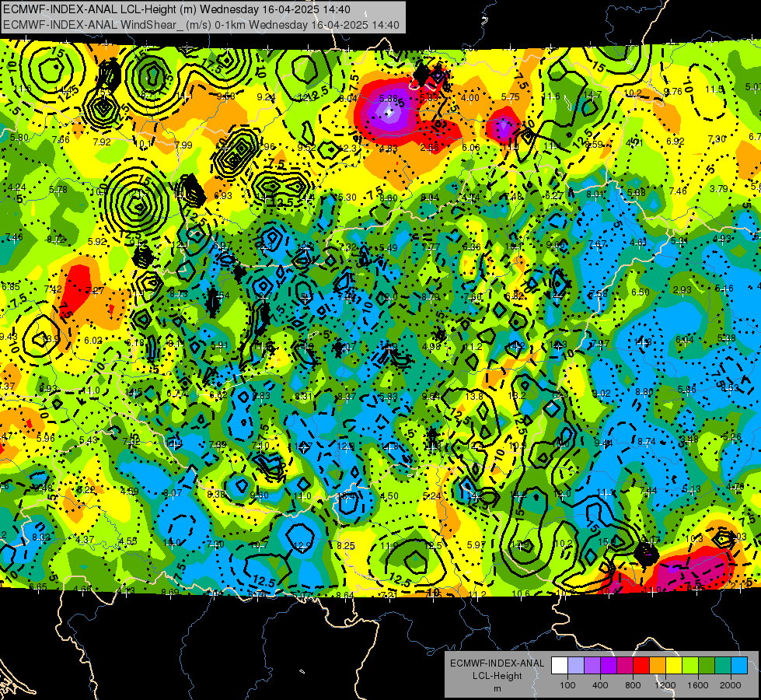Choose the orange legend swatch
Screen dimensions: 761x700
[x=658, y=665]
